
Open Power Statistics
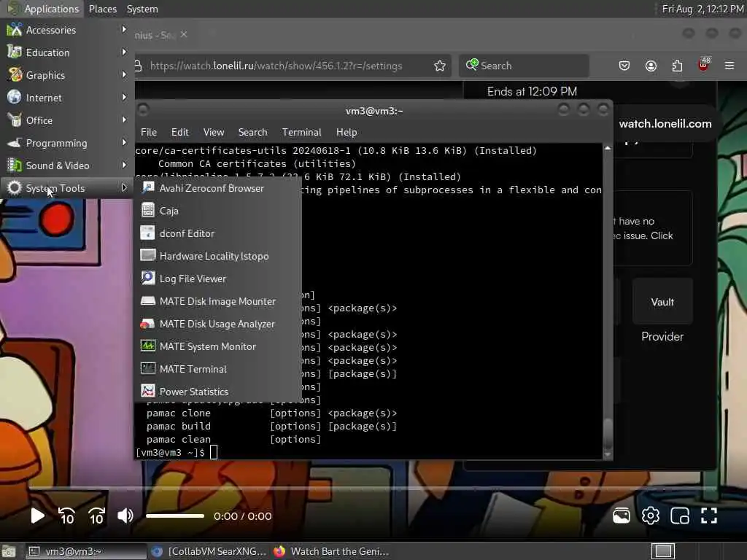click(x=218, y=392)
